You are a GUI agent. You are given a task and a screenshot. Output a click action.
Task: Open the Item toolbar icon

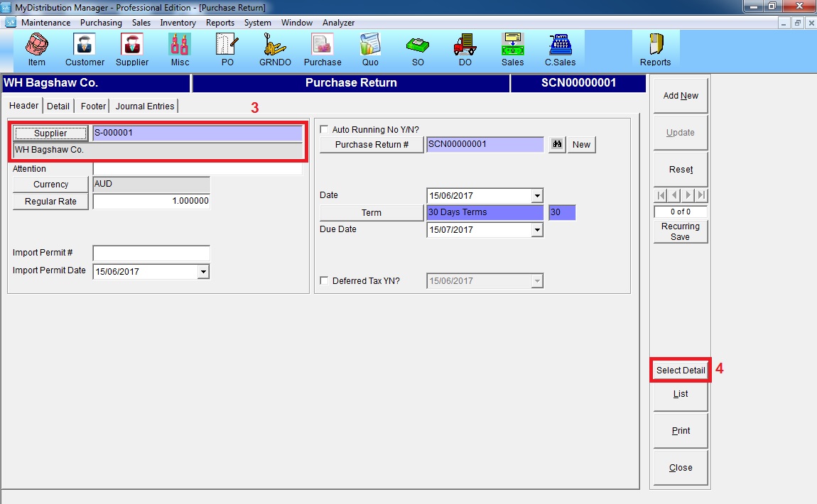coord(36,49)
